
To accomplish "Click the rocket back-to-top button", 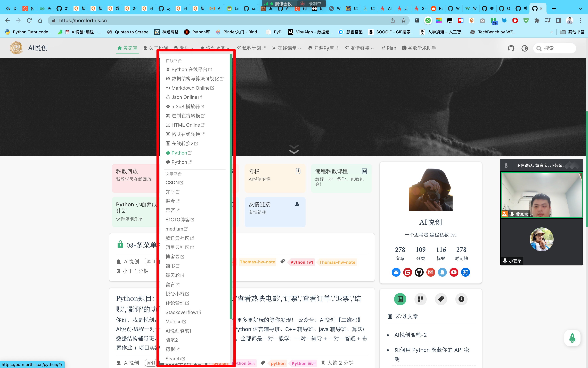I will click(x=572, y=338).
